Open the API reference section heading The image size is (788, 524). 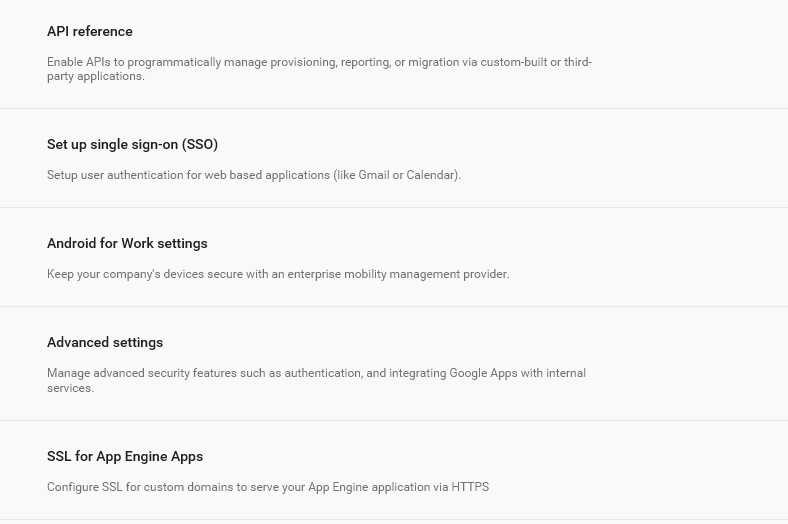coord(90,31)
